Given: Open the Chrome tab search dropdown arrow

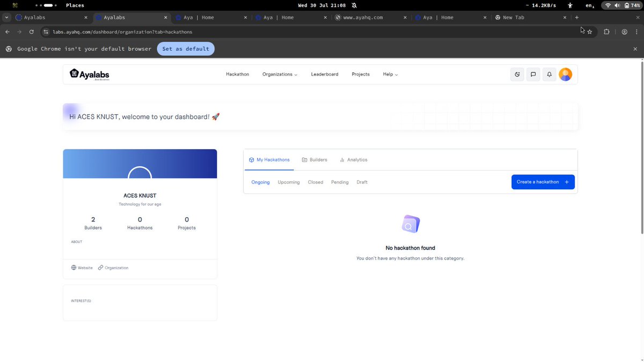Looking at the screenshot, I should 6,17.
